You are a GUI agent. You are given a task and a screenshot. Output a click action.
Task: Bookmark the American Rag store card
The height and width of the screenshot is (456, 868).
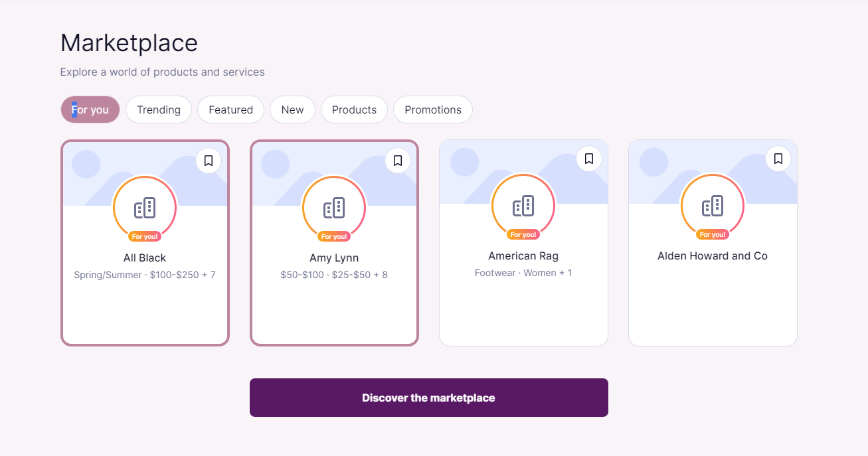588,158
